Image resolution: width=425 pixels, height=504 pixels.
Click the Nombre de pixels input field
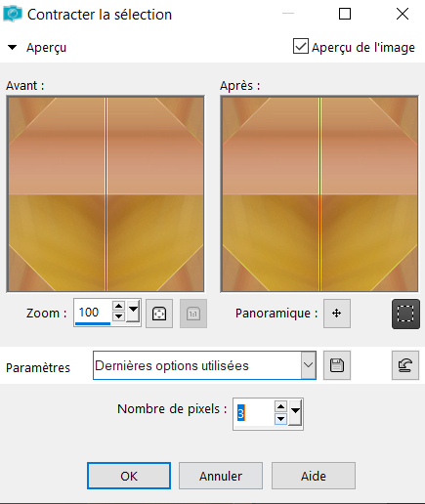pyautogui.click(x=254, y=413)
